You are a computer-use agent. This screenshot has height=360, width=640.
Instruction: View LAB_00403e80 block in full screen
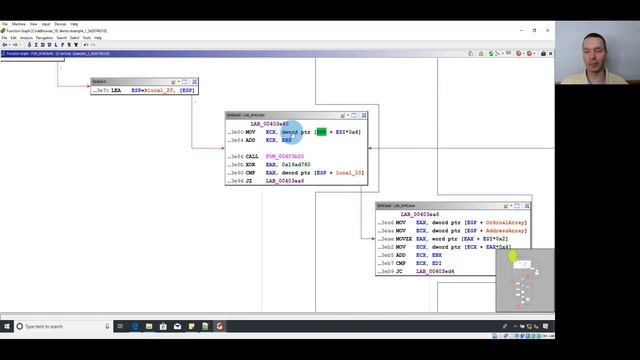tap(354, 116)
